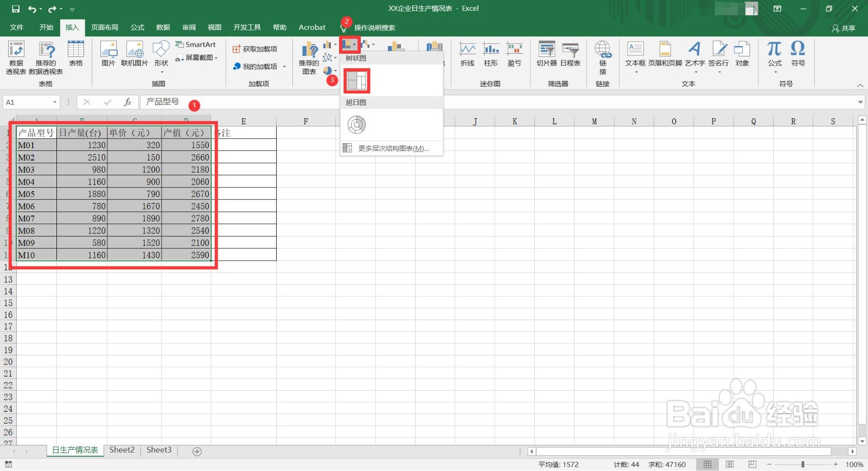Insert an Object (对象)
The image size is (868, 471).
tap(742, 54)
